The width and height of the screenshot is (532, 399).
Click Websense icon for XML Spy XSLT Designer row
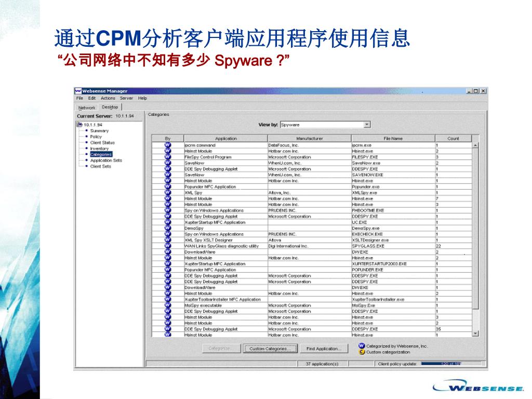(x=168, y=240)
